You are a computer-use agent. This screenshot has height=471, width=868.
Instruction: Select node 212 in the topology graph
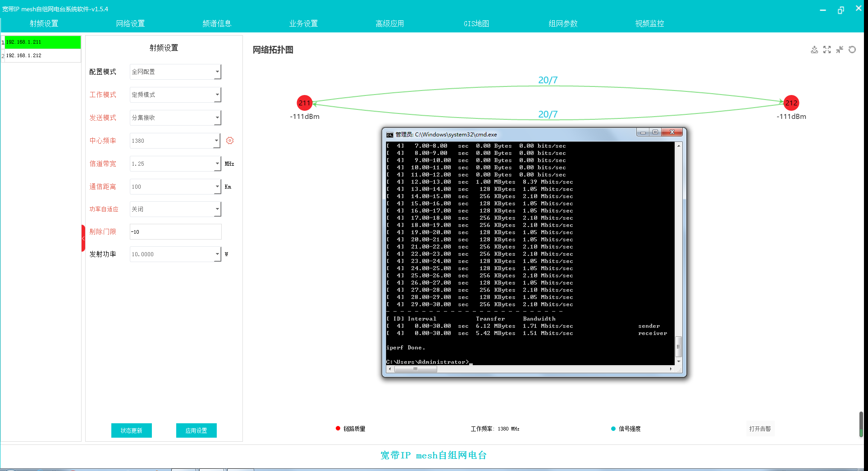(x=791, y=103)
